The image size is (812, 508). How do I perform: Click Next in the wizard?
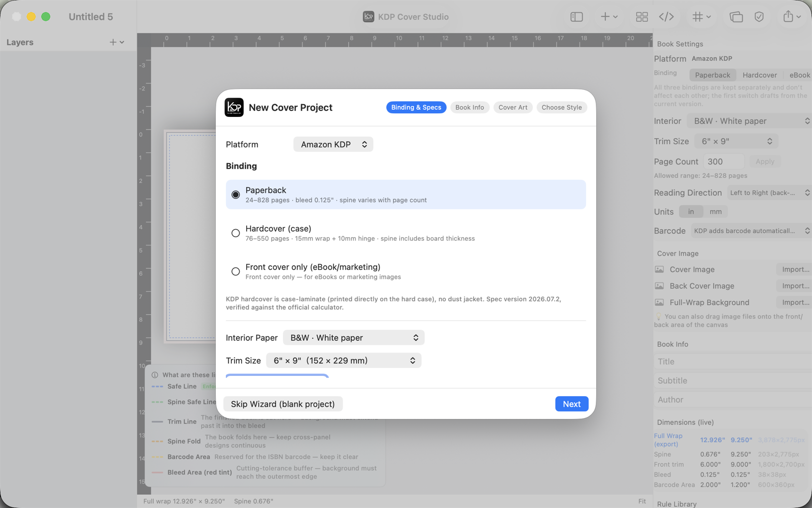tap(571, 404)
